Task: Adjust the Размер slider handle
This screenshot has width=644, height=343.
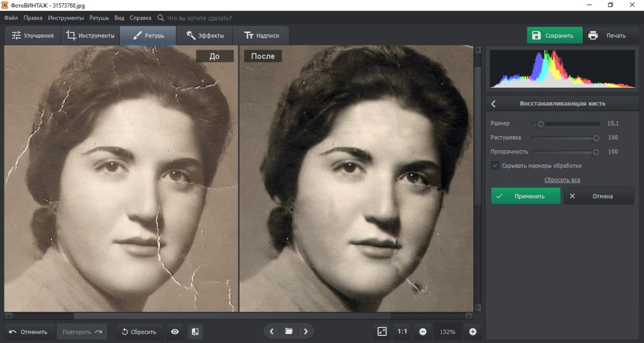Action: (x=541, y=124)
